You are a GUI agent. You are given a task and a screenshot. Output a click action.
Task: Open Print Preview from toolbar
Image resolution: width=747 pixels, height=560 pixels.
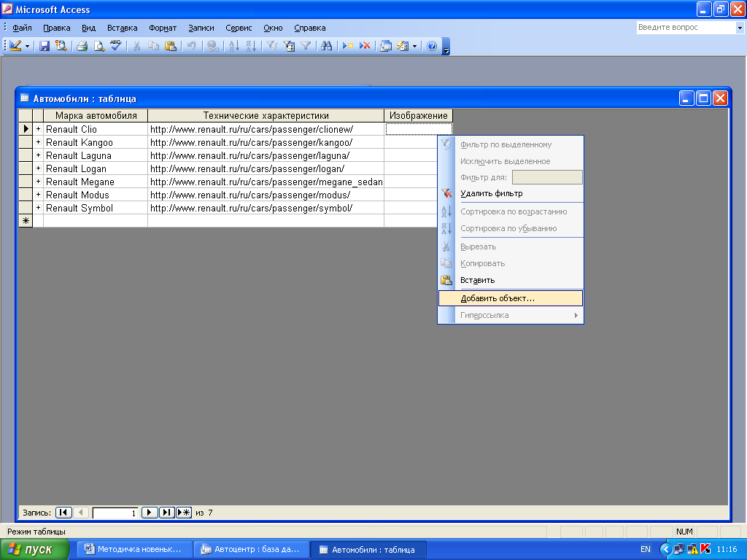(x=98, y=46)
